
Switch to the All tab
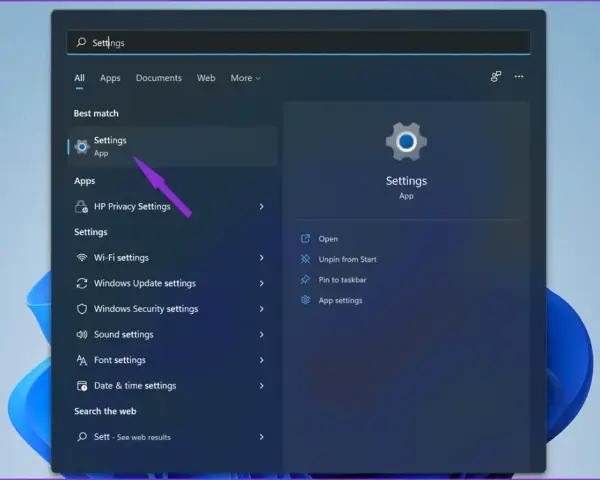(x=79, y=78)
